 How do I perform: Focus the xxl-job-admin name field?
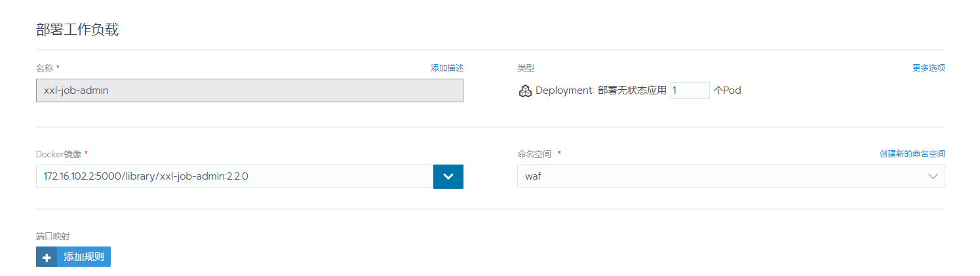coord(249,90)
